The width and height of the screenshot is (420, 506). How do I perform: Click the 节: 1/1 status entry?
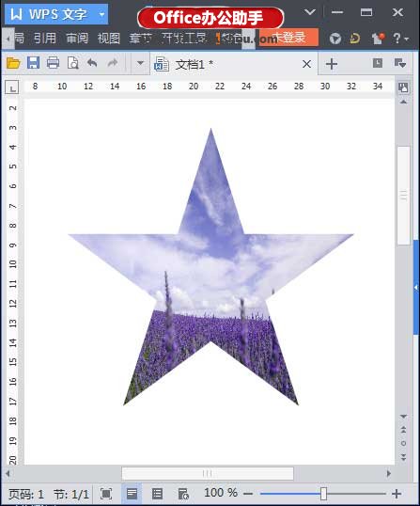coord(71,494)
